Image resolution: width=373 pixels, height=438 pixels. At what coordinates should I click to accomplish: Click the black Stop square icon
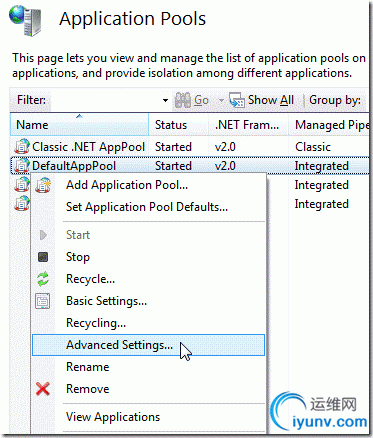[43, 257]
